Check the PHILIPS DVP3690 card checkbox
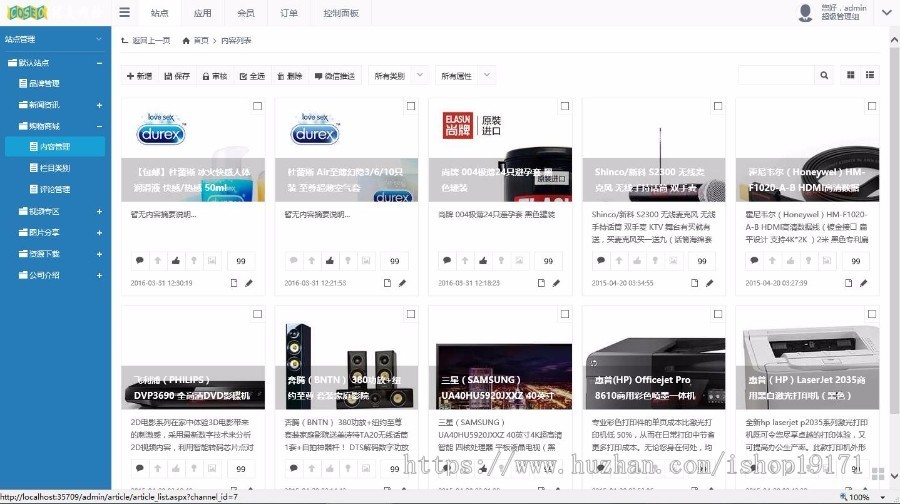 point(258,314)
